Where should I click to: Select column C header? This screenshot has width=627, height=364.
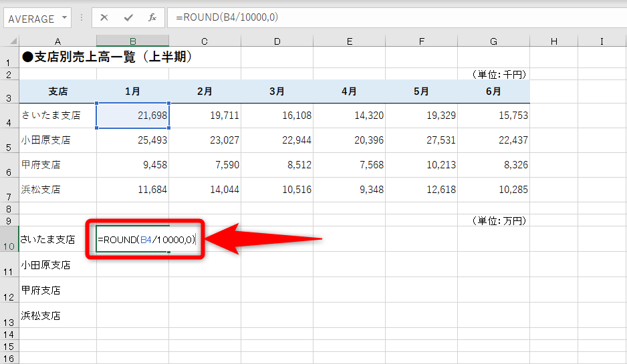205,41
